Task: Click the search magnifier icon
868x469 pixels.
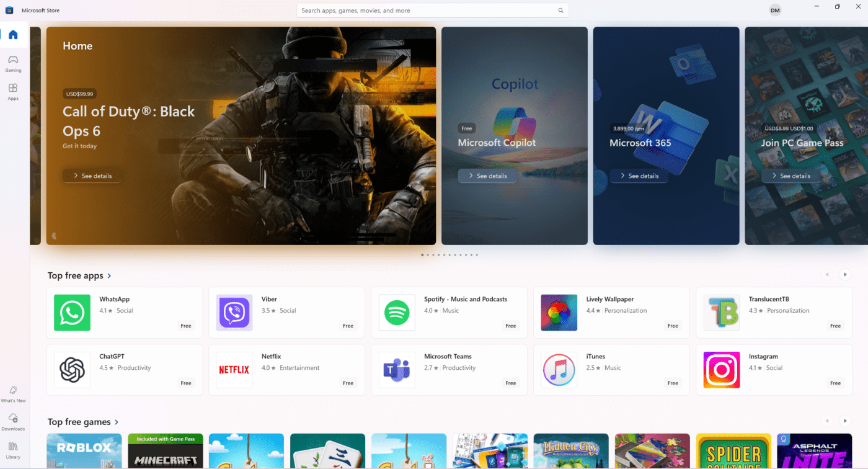Action: click(560, 11)
